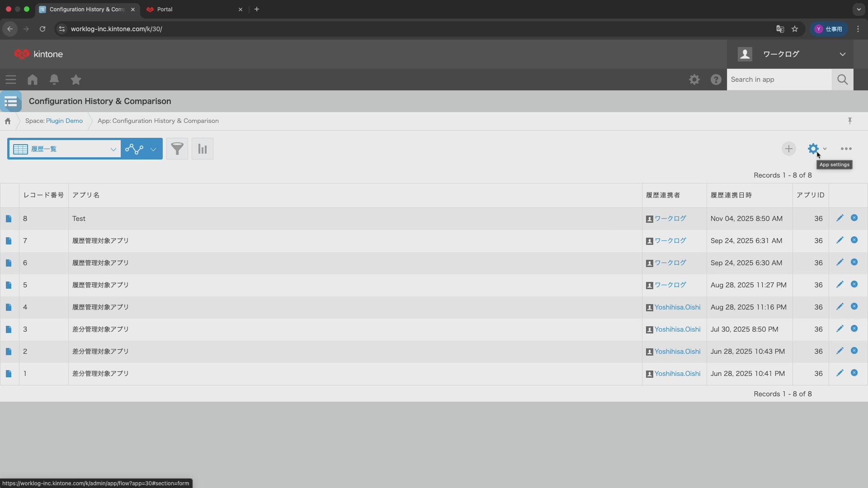Click edit pencil for record 8
The image size is (868, 488).
[840, 218]
